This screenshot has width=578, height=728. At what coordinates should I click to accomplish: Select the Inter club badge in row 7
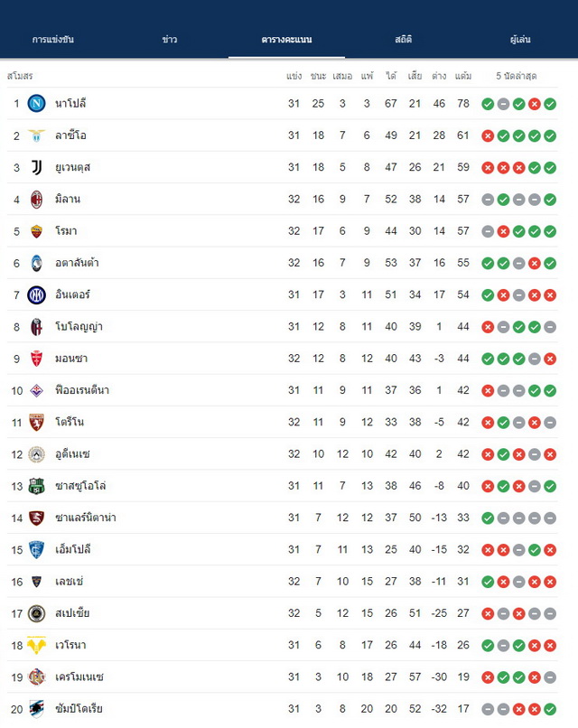tap(36, 294)
